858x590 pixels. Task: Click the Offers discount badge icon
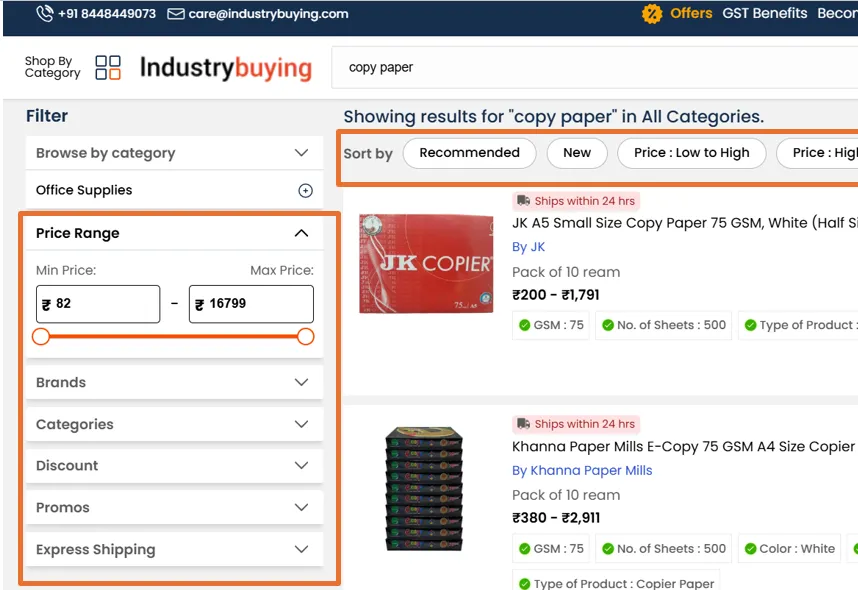click(652, 14)
